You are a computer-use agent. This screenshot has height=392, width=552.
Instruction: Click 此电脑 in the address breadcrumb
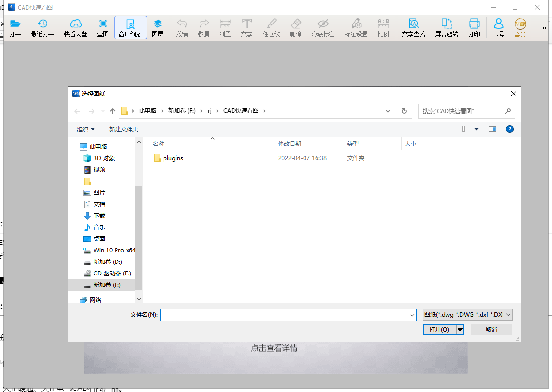148,111
